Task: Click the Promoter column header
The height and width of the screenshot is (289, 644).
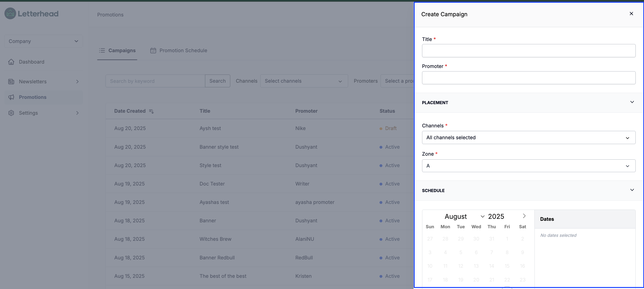Action: [306, 111]
